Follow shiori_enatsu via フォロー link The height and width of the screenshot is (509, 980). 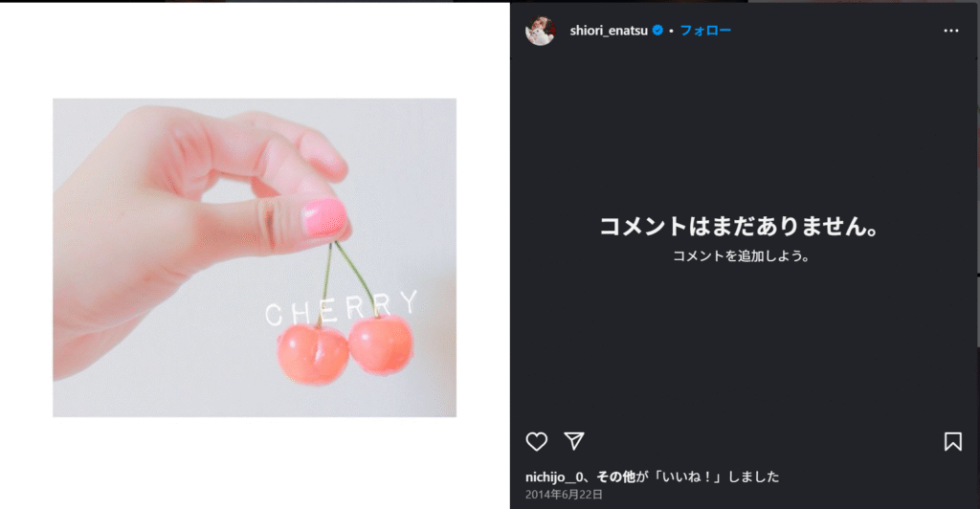(705, 31)
